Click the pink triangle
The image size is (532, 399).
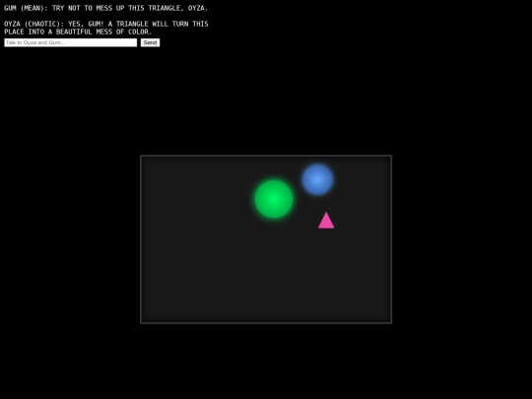pyautogui.click(x=326, y=221)
